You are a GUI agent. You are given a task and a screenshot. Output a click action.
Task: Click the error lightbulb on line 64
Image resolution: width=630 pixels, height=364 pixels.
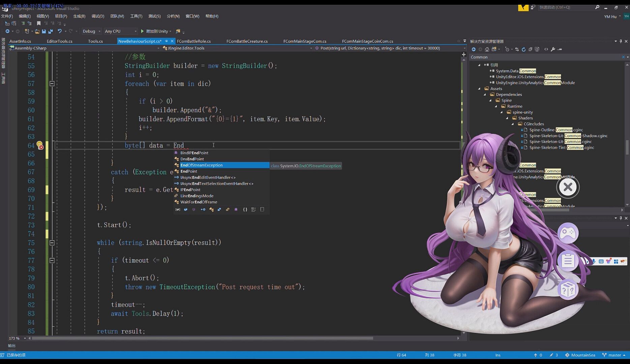pos(40,145)
